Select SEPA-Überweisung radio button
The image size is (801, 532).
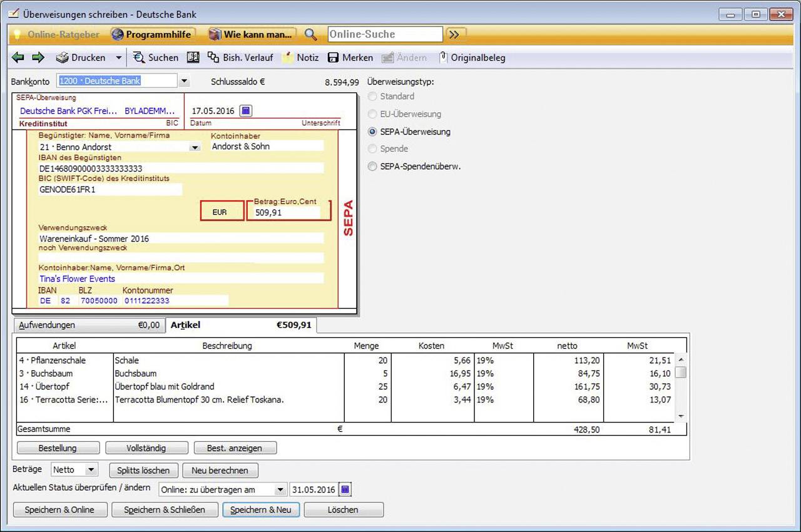[x=373, y=131]
